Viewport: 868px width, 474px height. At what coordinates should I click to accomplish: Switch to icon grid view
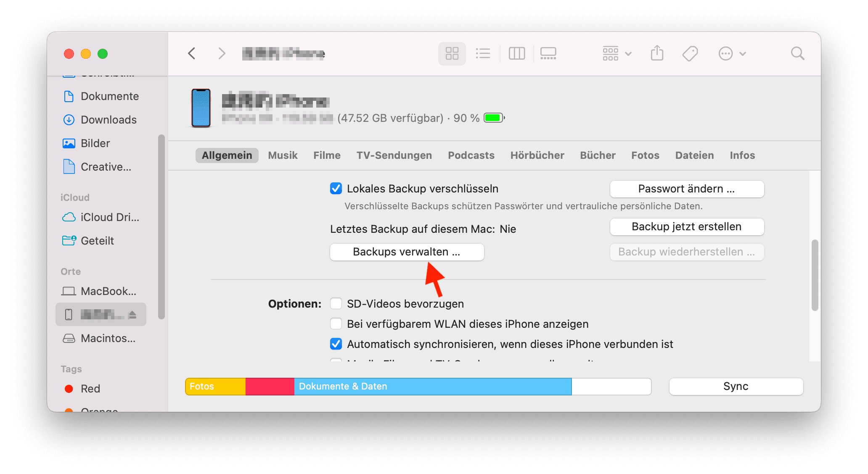pyautogui.click(x=452, y=53)
